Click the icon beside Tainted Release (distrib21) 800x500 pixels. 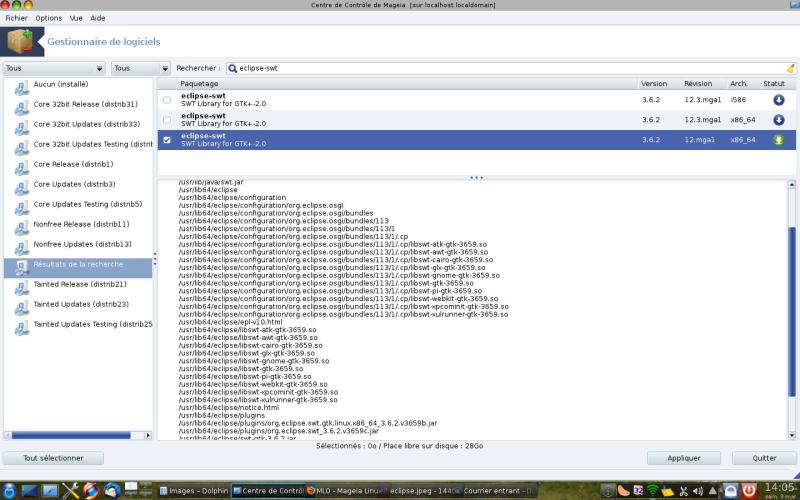coord(21,288)
